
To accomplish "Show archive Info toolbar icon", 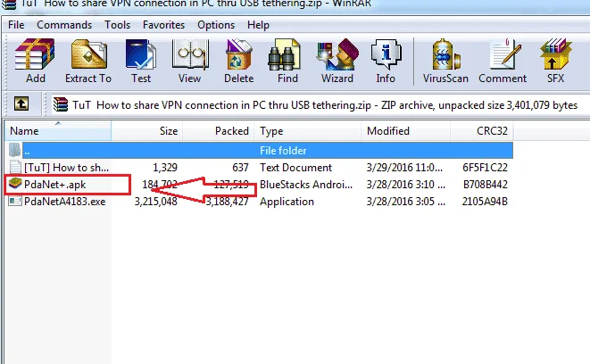I will coord(386,55).
